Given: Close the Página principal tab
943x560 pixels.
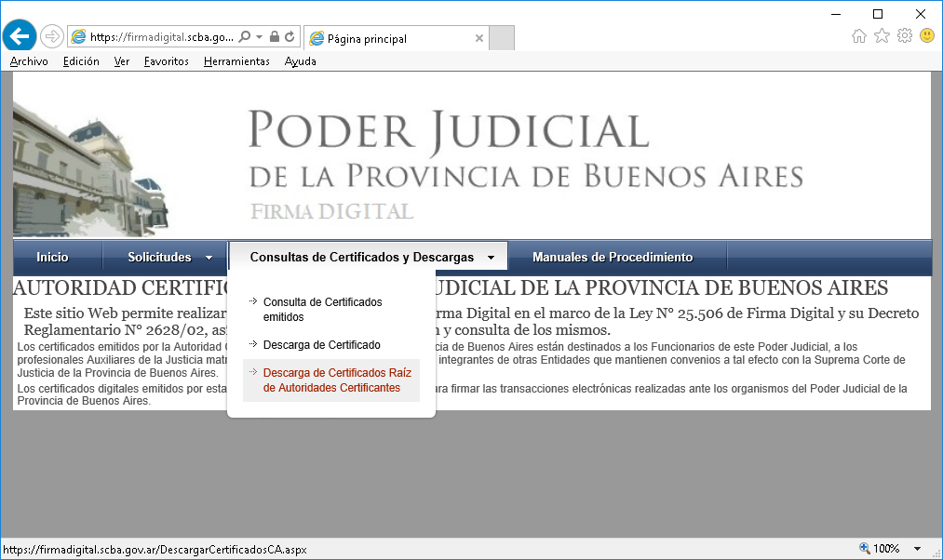Looking at the screenshot, I should tap(479, 39).
